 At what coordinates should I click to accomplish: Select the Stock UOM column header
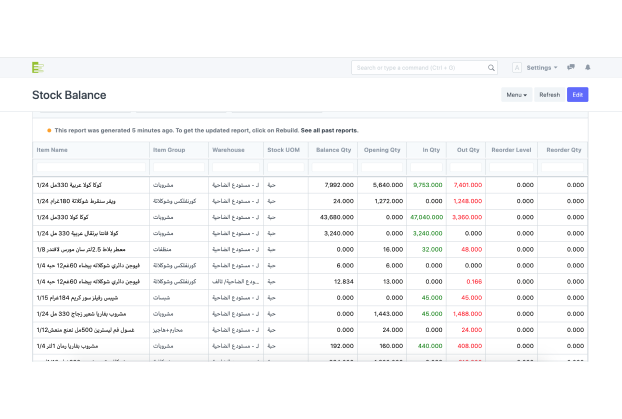coord(284,149)
